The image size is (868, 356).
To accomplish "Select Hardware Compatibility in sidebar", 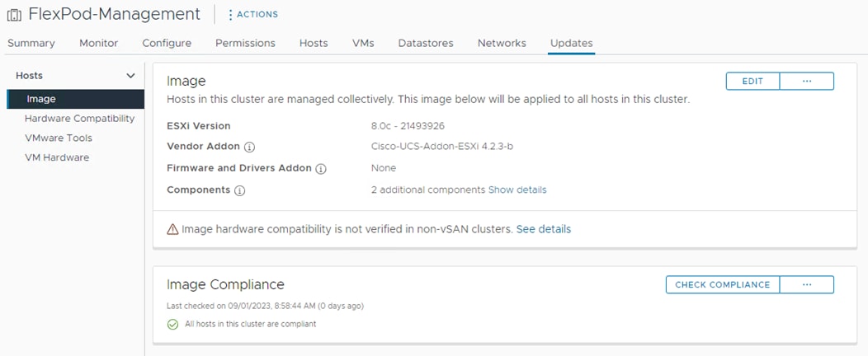I will point(79,119).
